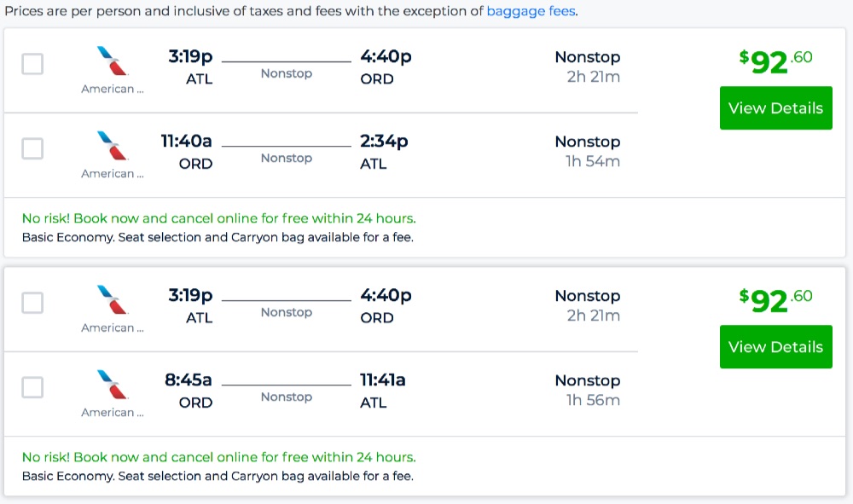Image resolution: width=853 pixels, height=504 pixels.
Task: Click the truncated American label under 11:40a flight logo
Action: [113, 174]
